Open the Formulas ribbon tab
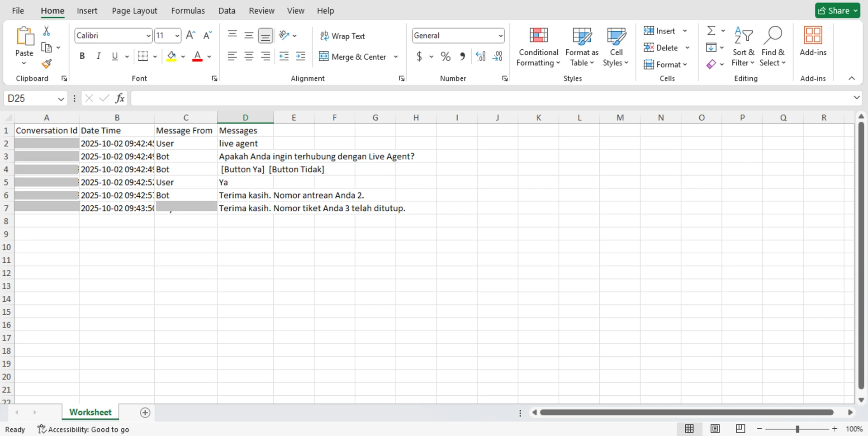Screen dimensions: 868x436 [188, 10]
